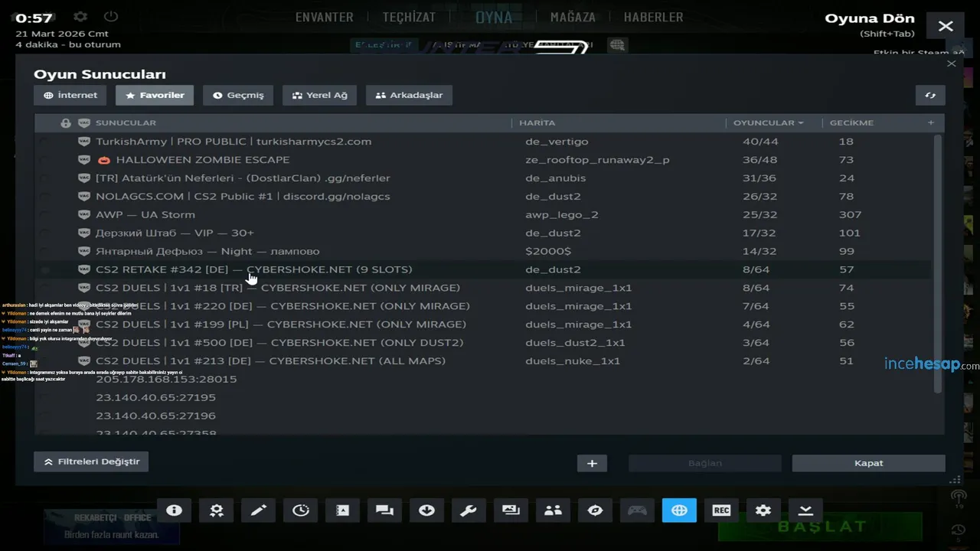980x551 pixels.
Task: Open the Geçmiş history tab
Action: click(x=238, y=96)
